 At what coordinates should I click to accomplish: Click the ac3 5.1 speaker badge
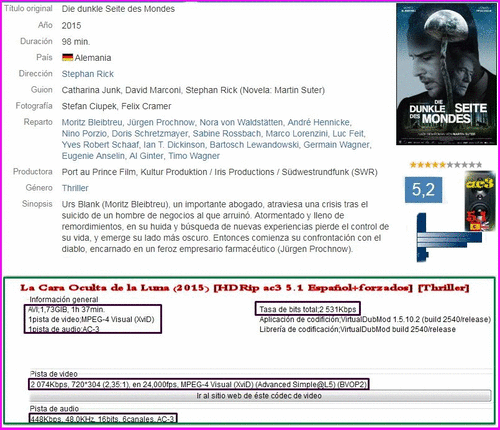479,201
